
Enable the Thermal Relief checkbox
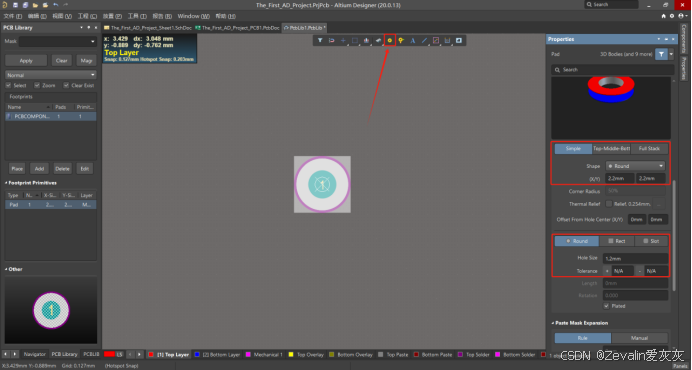pos(609,204)
